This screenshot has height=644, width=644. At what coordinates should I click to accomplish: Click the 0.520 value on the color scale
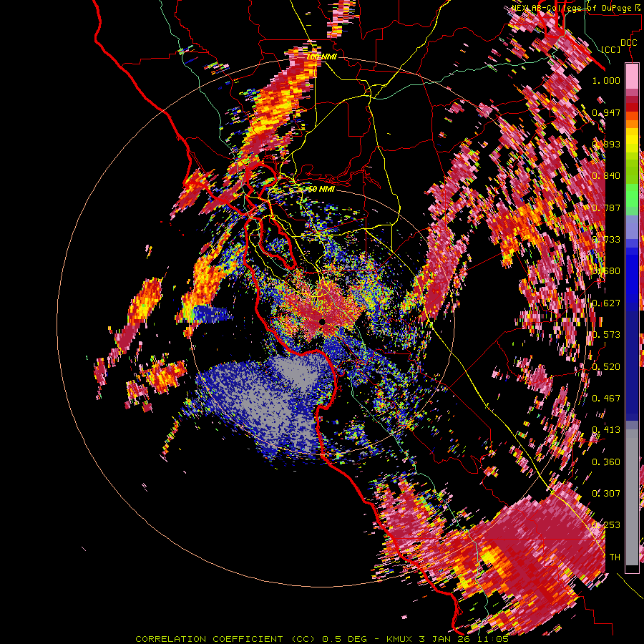click(606, 367)
